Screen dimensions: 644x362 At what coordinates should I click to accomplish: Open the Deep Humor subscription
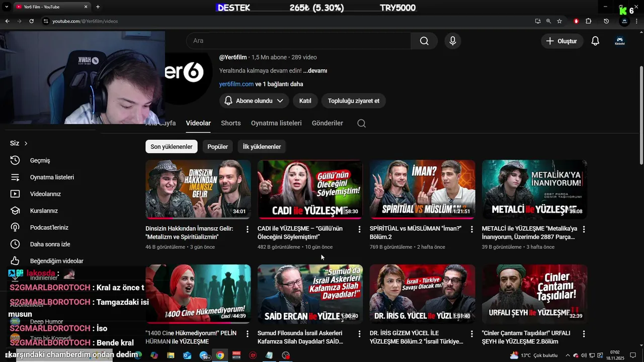point(46,322)
